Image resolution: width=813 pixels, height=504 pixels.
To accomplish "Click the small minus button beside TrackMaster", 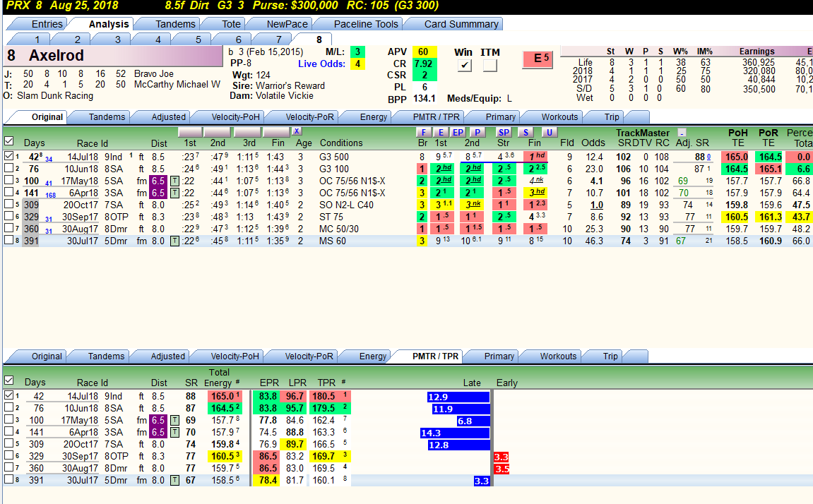I will 682,133.
